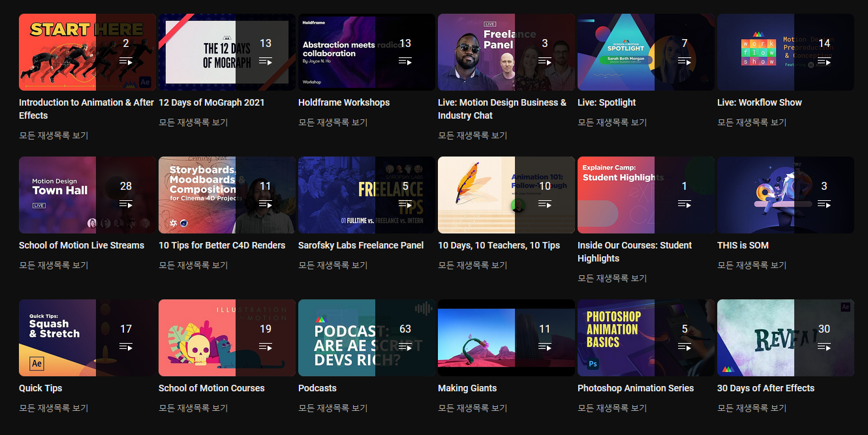This screenshot has height=435, width=868.
Task: Click playlist icon on Live: Spotlight thumbnail
Action: pos(685,61)
